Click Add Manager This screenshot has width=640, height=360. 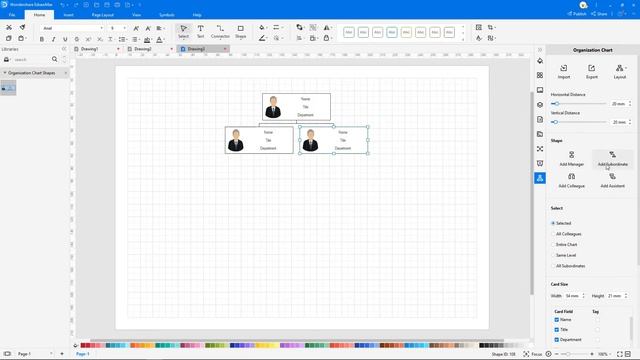[x=571, y=158]
